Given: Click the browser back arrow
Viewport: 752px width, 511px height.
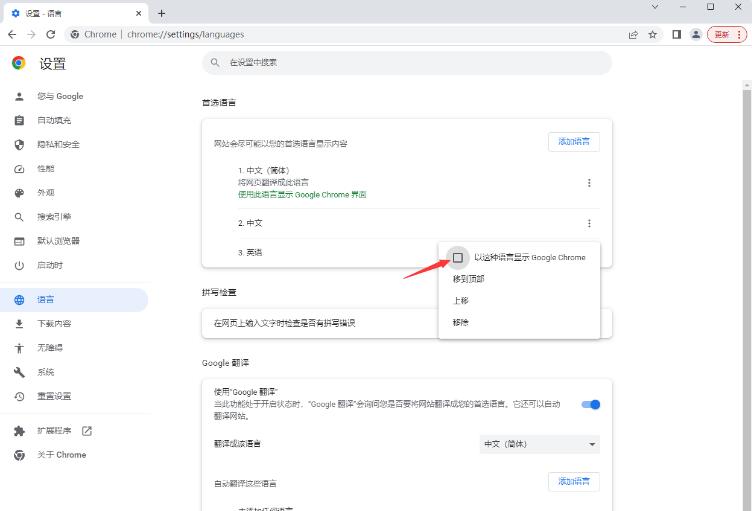Looking at the screenshot, I should click(12, 35).
